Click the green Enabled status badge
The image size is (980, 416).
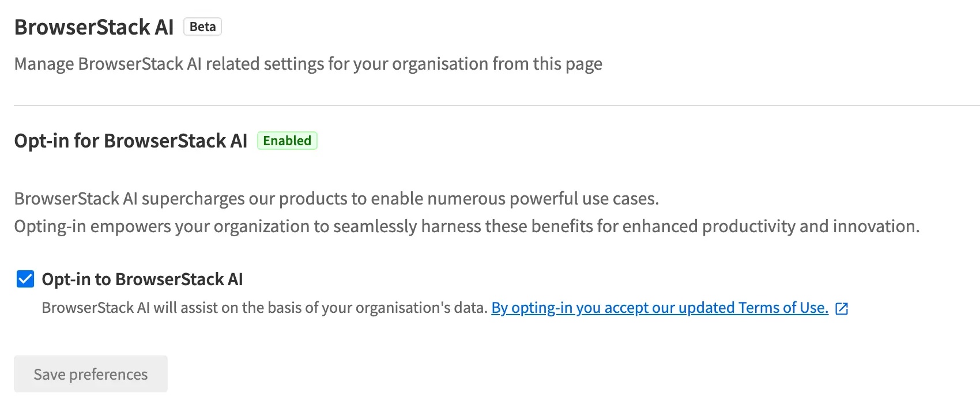(287, 141)
